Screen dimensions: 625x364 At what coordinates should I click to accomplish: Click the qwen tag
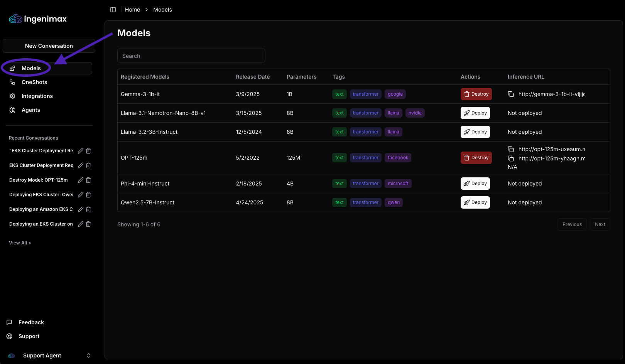coord(394,202)
